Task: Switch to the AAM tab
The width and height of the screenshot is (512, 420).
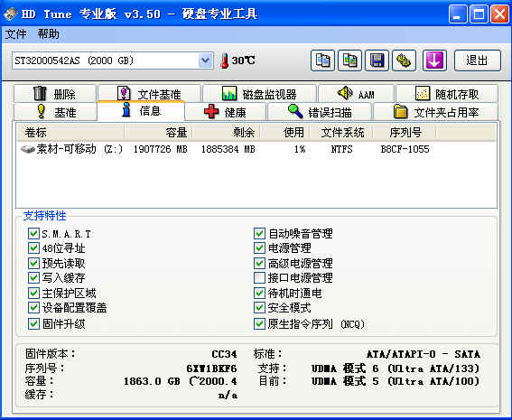Action: point(356,94)
